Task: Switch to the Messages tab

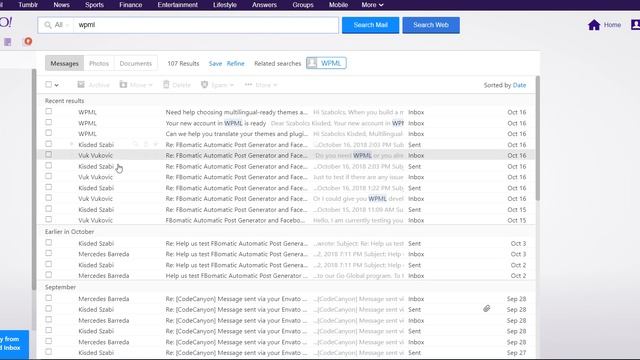Action: point(64,63)
